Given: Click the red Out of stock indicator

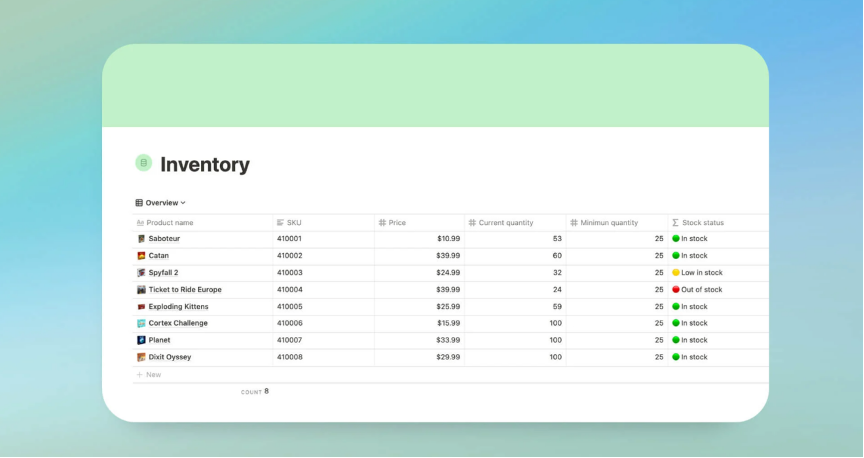Looking at the screenshot, I should click(676, 290).
